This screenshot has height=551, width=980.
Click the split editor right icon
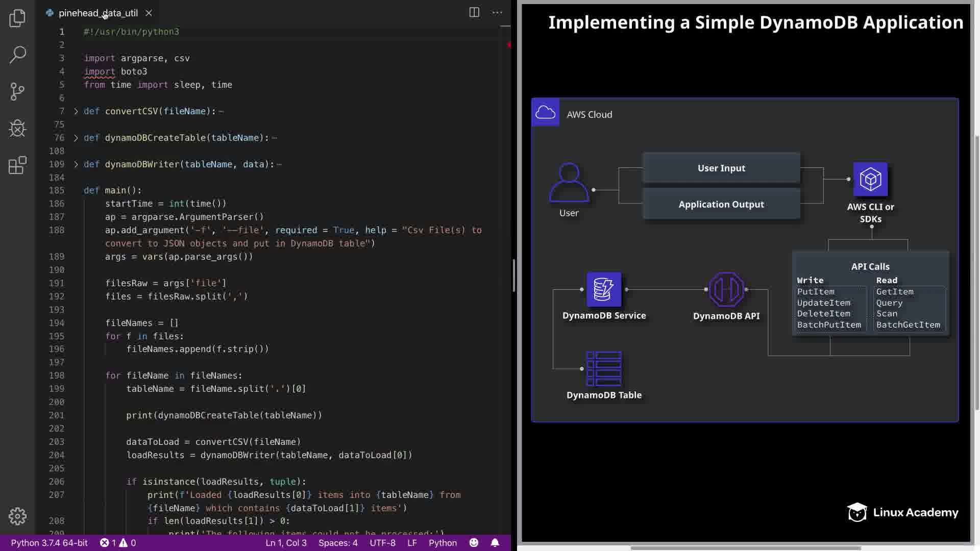coord(474,13)
